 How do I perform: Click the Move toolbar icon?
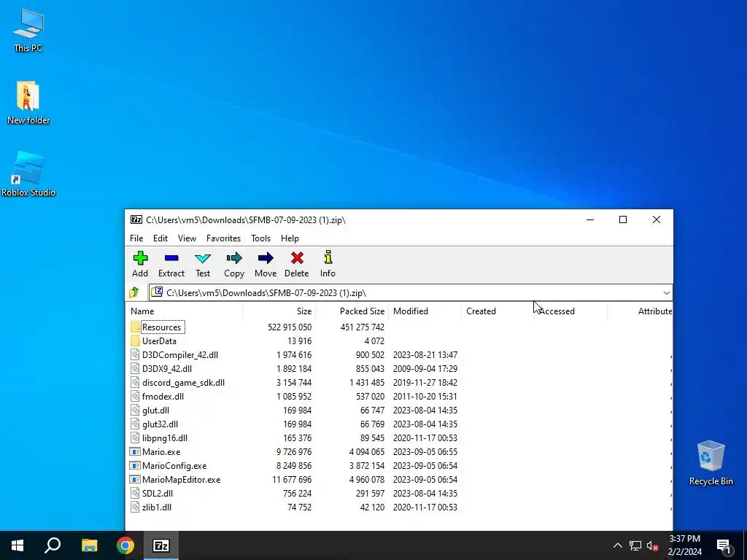[x=266, y=259]
